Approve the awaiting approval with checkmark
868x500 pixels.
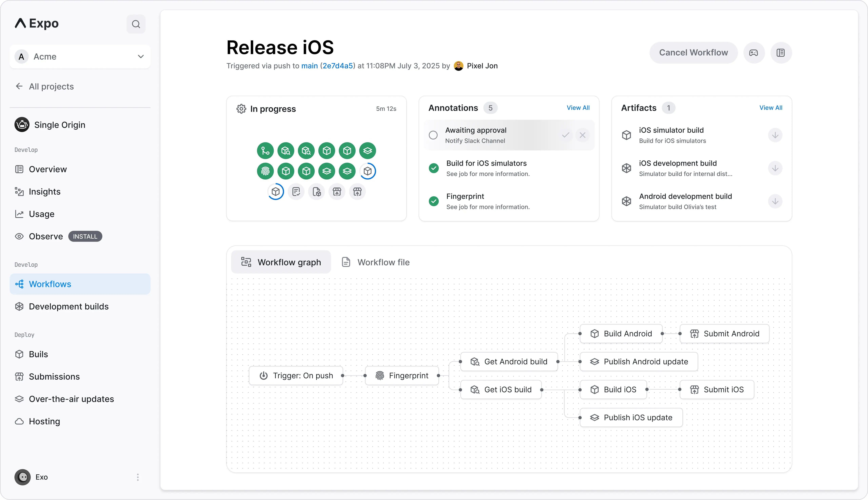[566, 135]
